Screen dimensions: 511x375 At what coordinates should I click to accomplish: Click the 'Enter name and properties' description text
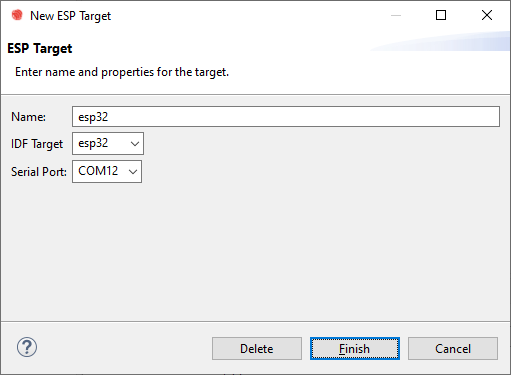pyautogui.click(x=122, y=72)
